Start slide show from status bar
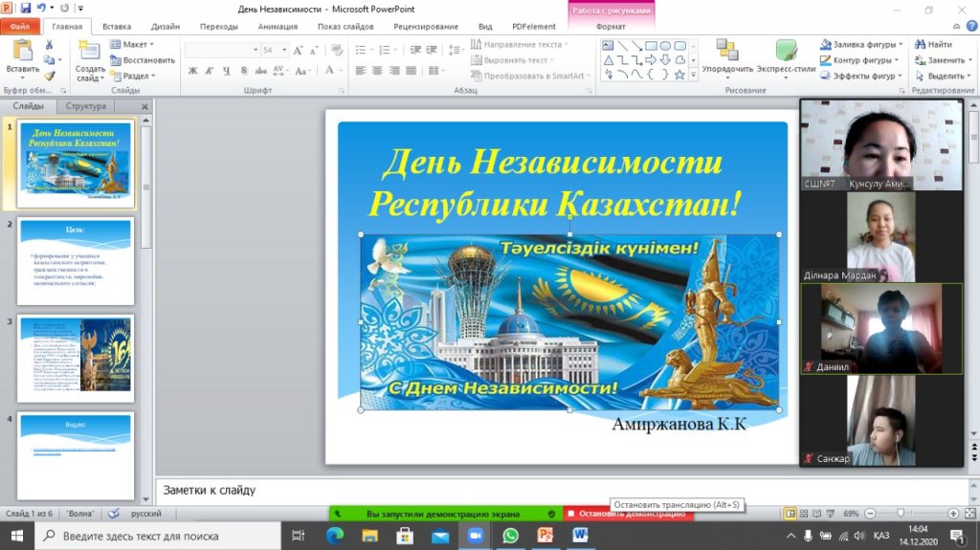This screenshot has width=980, height=550. click(831, 513)
